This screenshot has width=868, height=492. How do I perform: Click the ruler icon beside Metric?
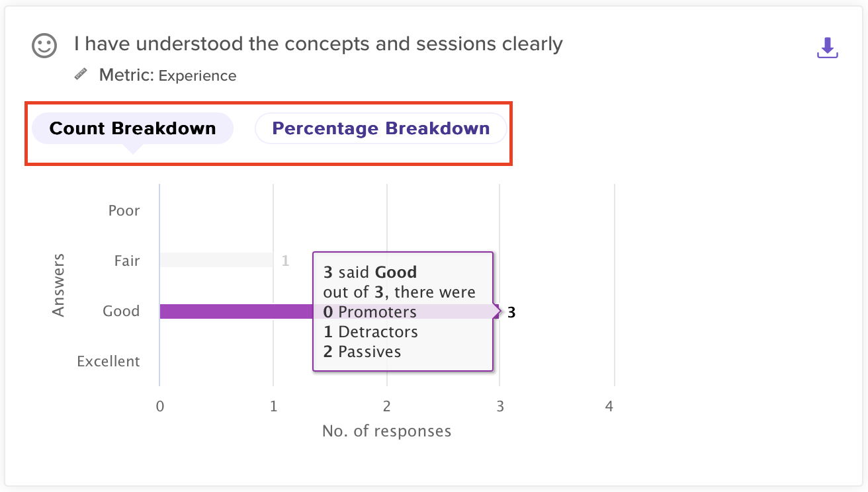point(81,75)
